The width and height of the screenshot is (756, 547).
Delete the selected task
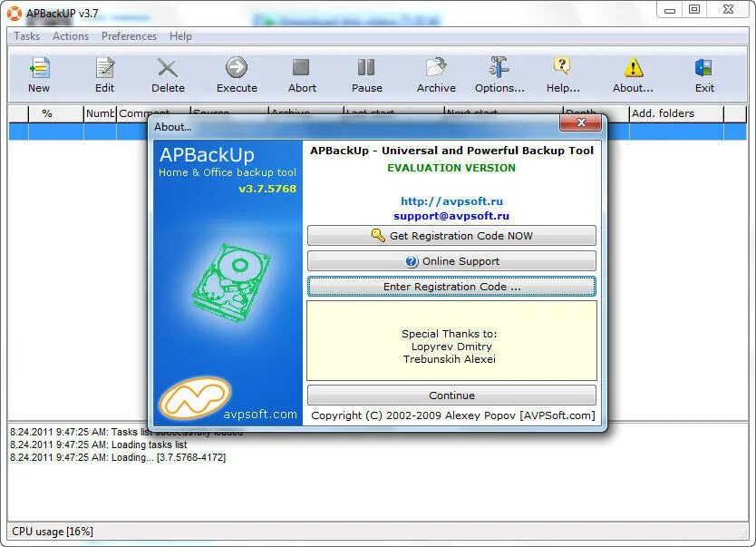[x=168, y=75]
